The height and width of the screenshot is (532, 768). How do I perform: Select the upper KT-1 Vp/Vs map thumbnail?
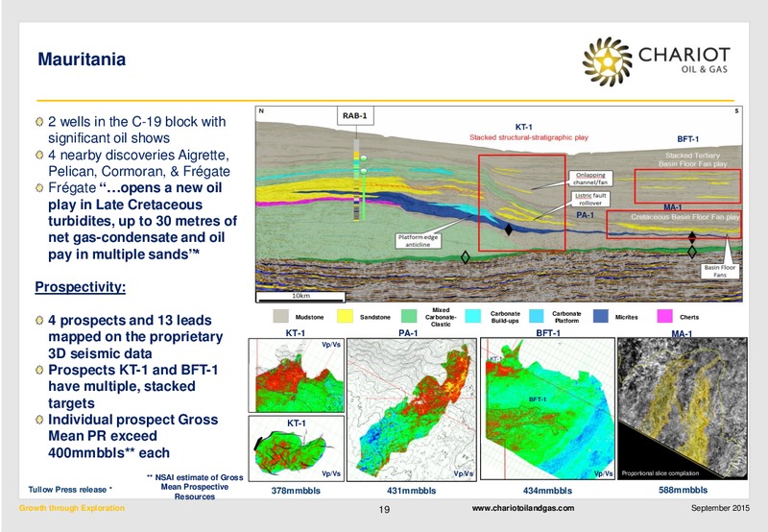point(297,375)
